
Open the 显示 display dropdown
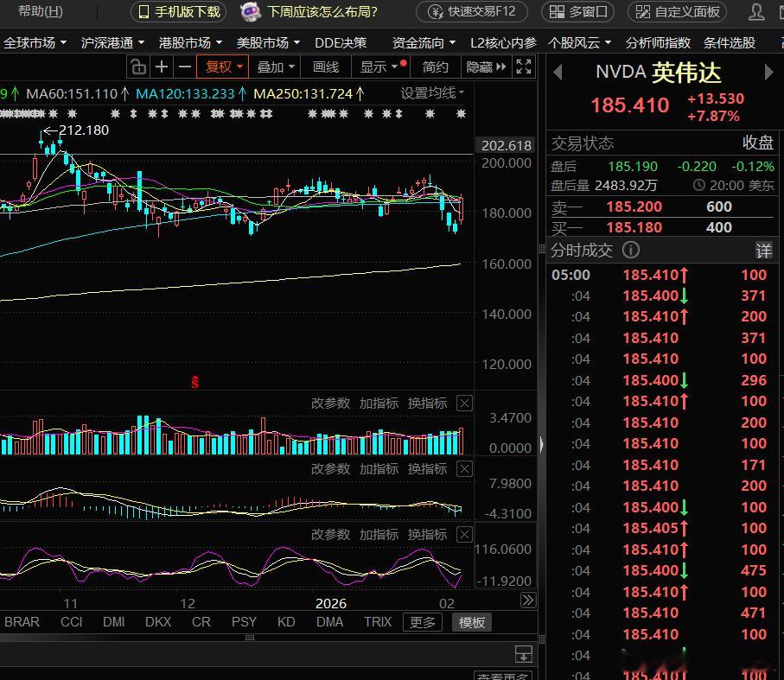(381, 67)
